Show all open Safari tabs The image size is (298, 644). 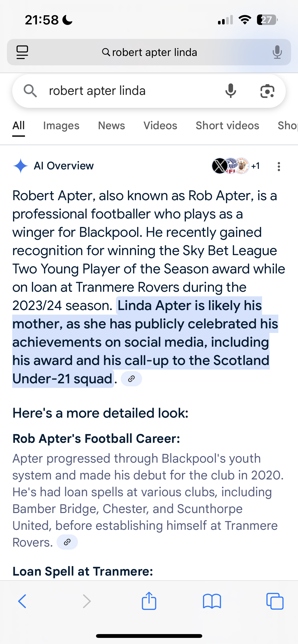point(275,601)
